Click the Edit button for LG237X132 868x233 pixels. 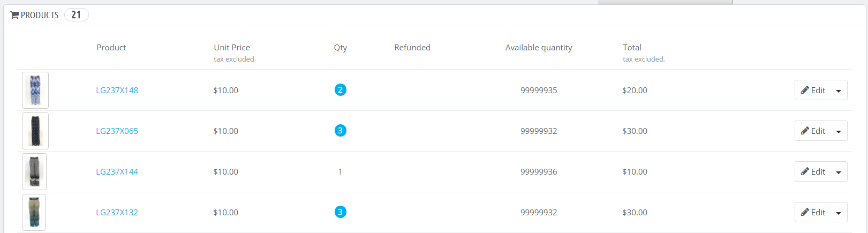click(813, 212)
